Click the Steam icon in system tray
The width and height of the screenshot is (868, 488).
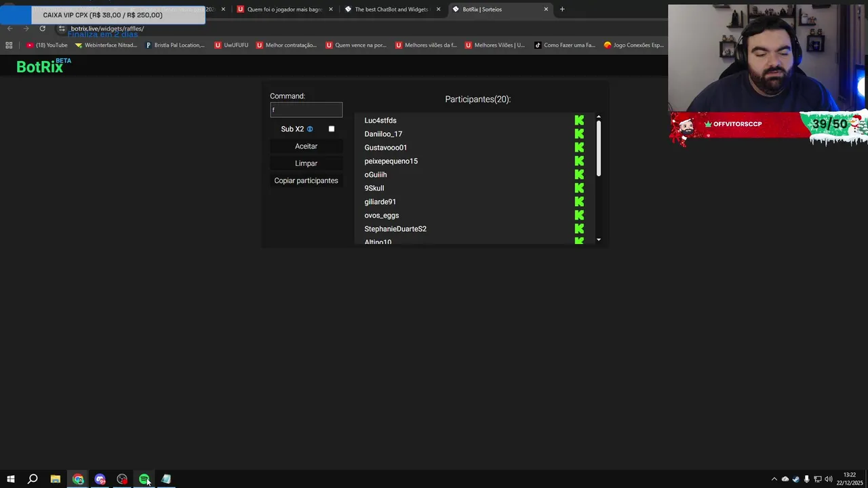coord(795,479)
